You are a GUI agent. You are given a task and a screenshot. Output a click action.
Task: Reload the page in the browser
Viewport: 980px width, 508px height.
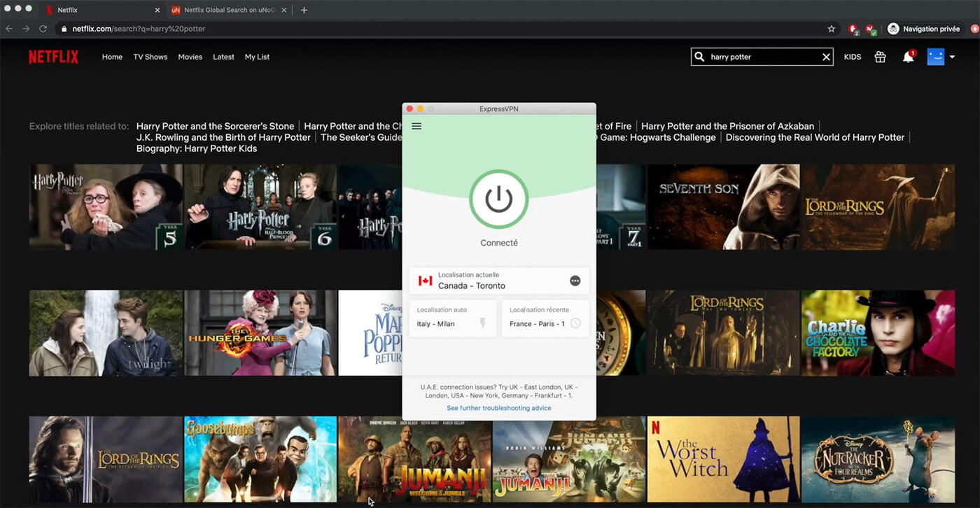click(43, 29)
